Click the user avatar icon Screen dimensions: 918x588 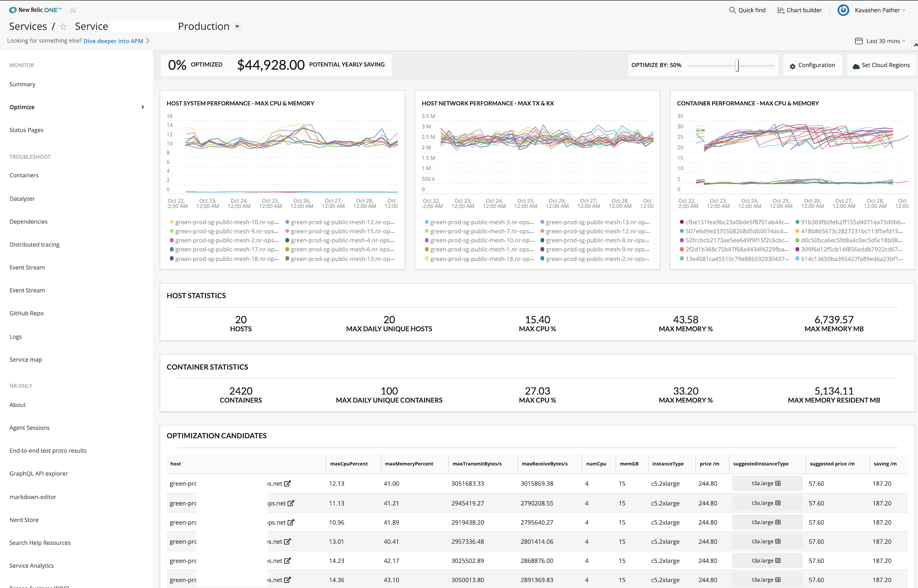tap(843, 10)
